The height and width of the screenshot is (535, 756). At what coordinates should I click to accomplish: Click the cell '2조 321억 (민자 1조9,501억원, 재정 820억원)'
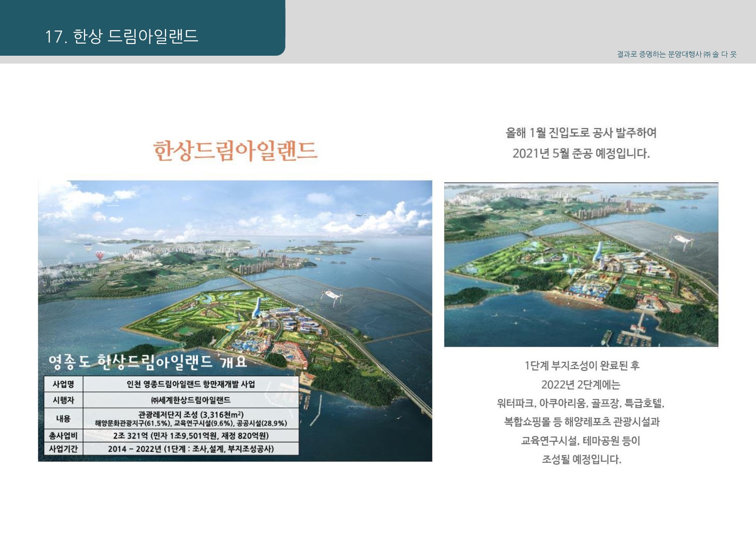191,435
